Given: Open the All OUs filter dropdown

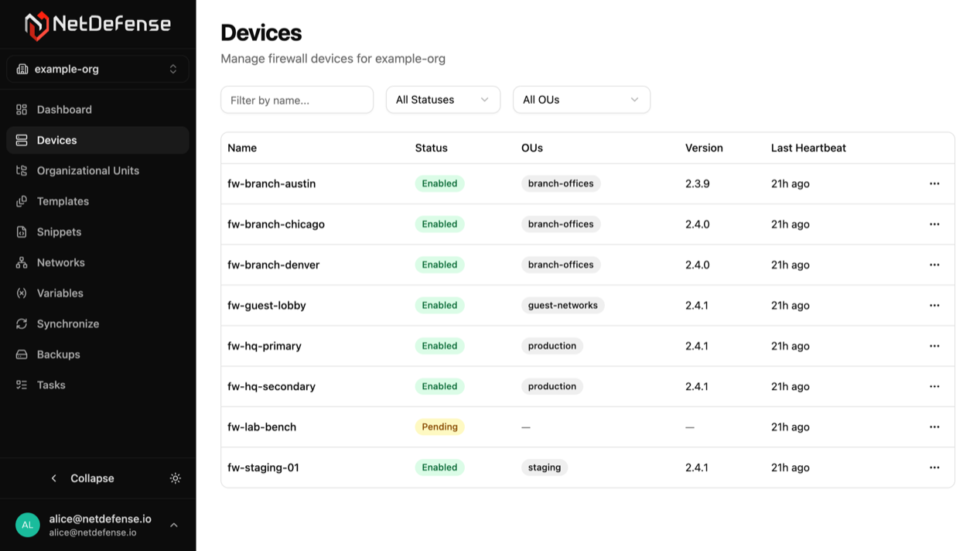Looking at the screenshot, I should pyautogui.click(x=581, y=99).
